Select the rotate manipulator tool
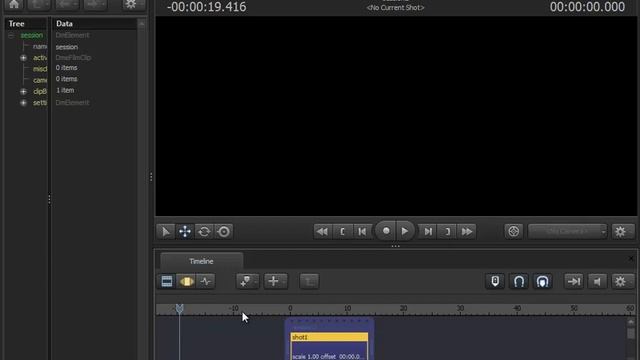 pyautogui.click(x=204, y=232)
